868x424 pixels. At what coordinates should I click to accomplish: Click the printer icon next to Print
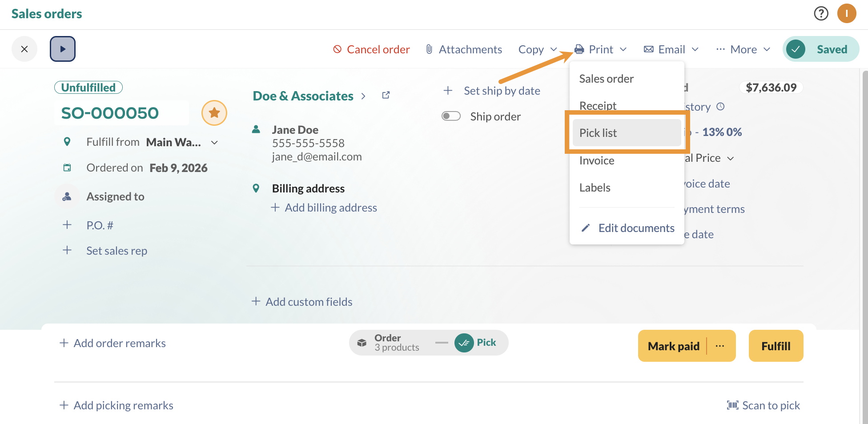coord(579,49)
